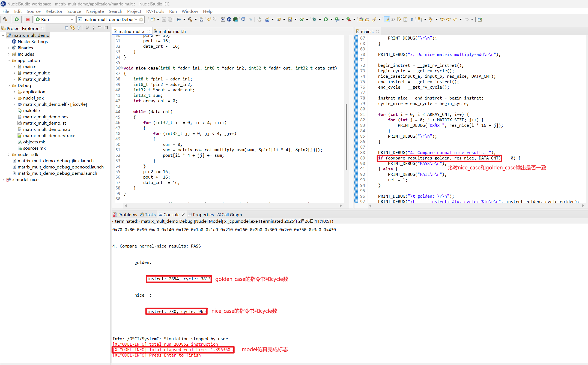Click the green bug Debug icon
The image size is (588, 365).
pyautogui.click(x=314, y=19)
